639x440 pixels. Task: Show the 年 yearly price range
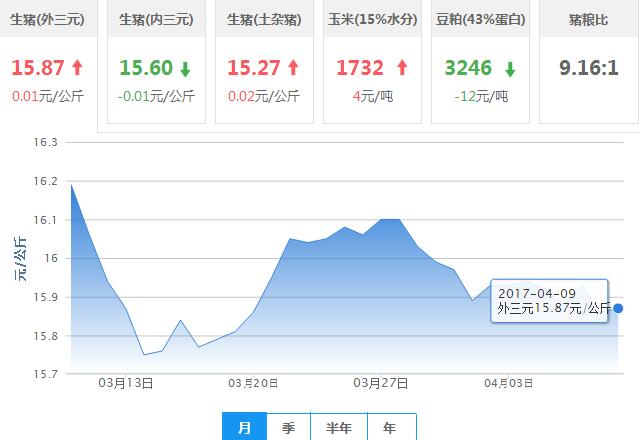click(390, 427)
